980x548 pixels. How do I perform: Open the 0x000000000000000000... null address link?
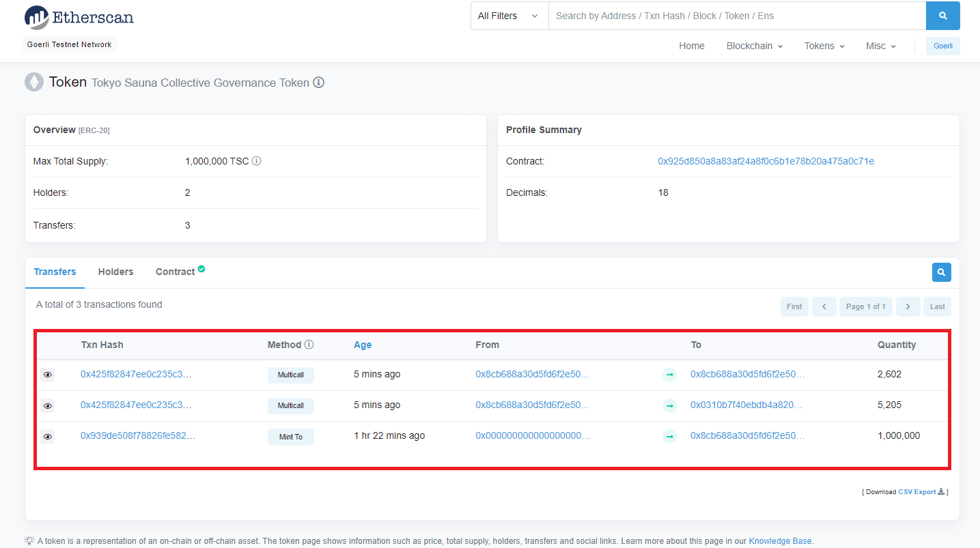(x=533, y=435)
